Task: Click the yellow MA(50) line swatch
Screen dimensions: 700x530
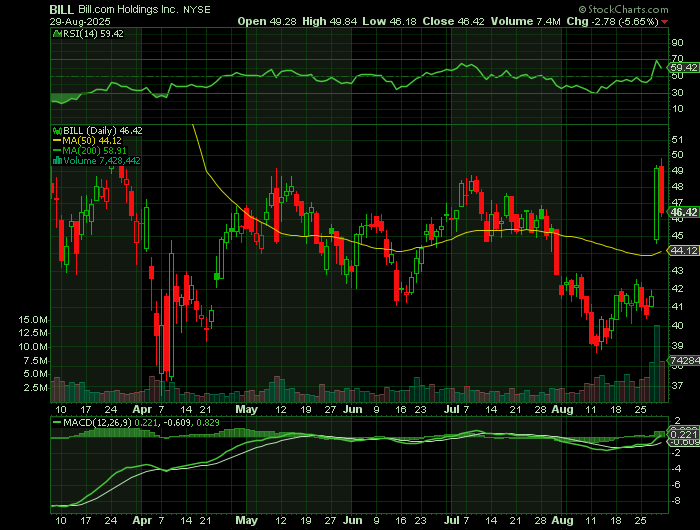Action: [x=57, y=141]
